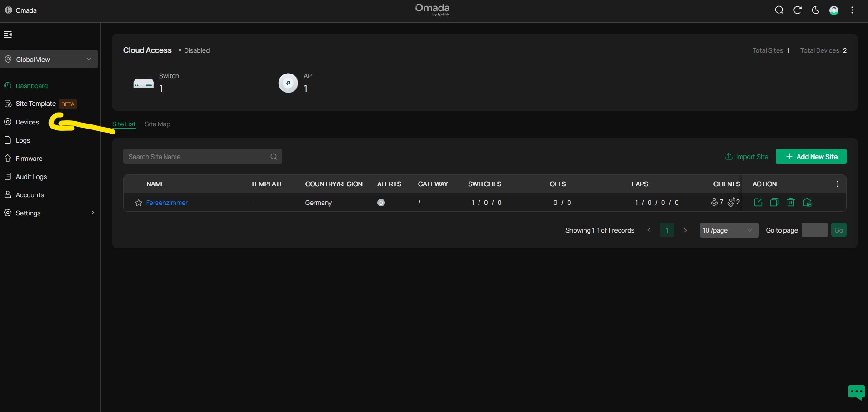Viewport: 868px width, 412px height.
Task: Click the Add New Site button
Action: 811,157
